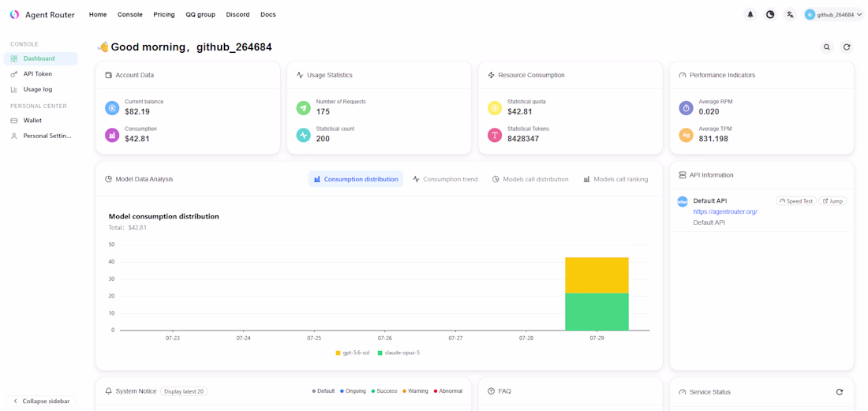Click yellow gpt-5.6-sol bar segment
This screenshot has height=411, width=868.
tap(597, 275)
